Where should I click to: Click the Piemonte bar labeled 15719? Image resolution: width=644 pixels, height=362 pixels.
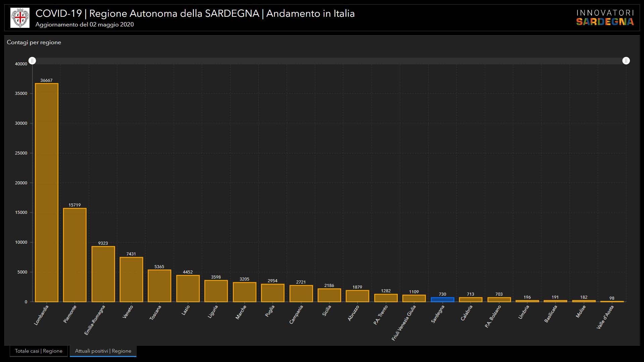[75, 255]
